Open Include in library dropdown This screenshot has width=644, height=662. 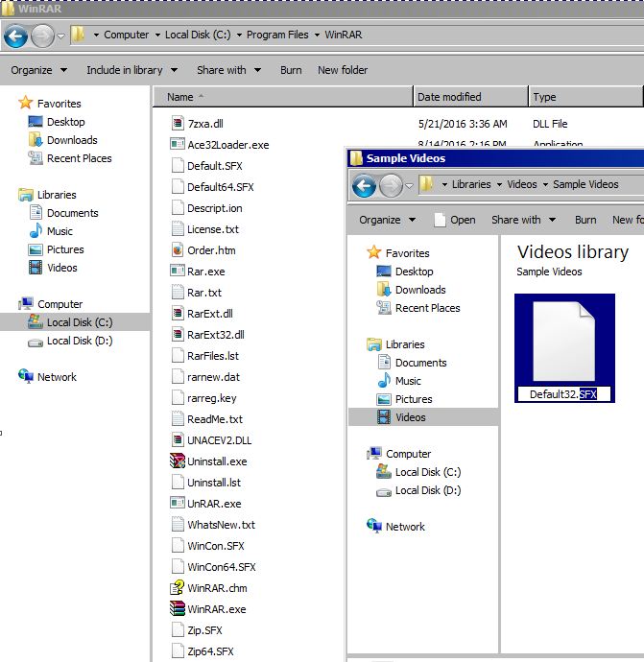(x=131, y=70)
